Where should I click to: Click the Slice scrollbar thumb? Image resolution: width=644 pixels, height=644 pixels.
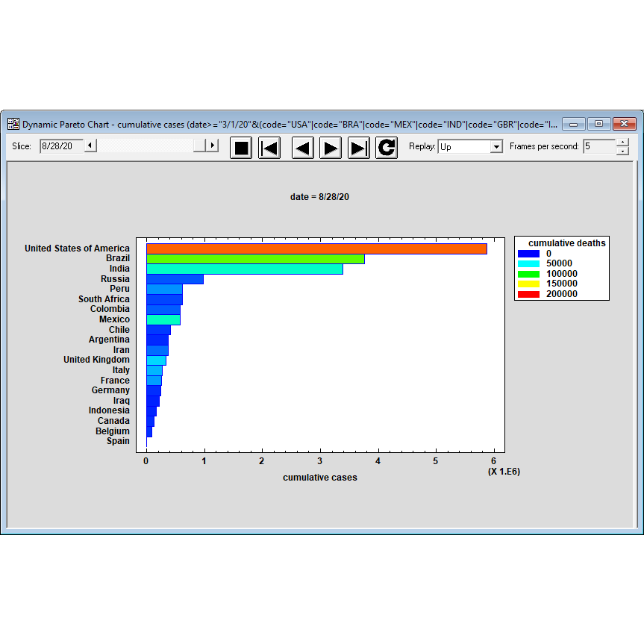tap(199, 146)
